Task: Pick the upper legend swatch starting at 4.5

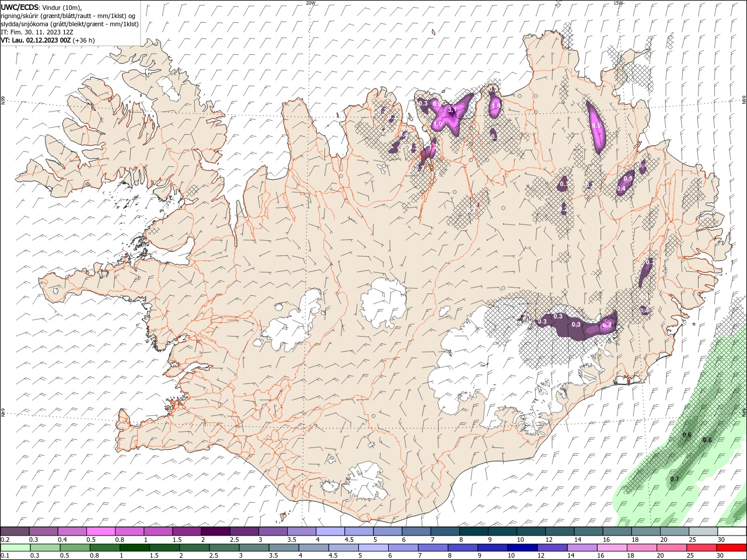Action: tap(359, 531)
